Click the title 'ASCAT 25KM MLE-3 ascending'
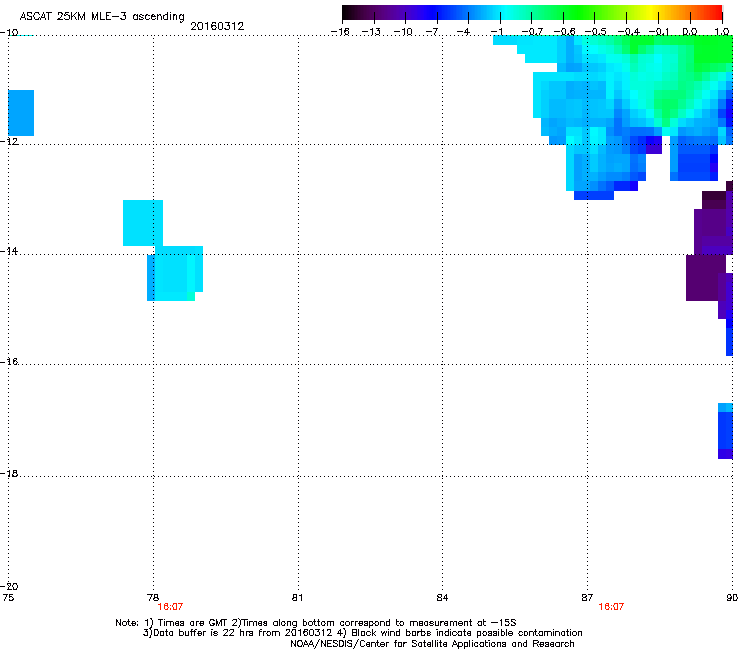Screen dimensions: 740x650 [102, 17]
